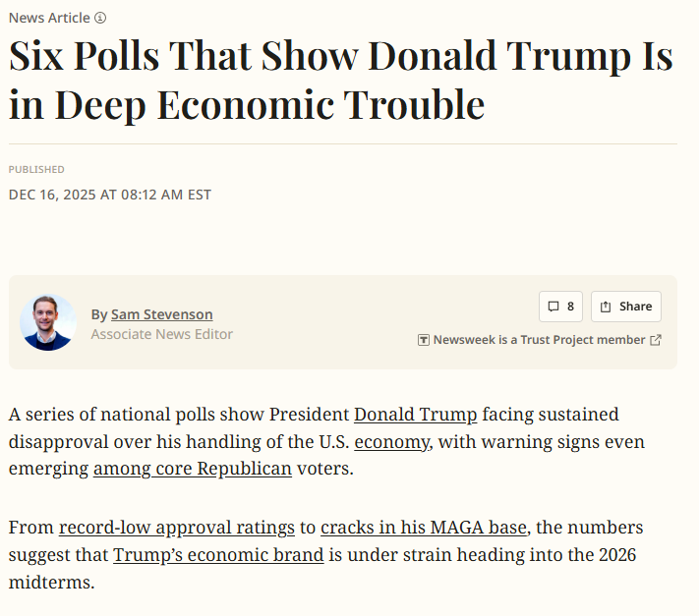The image size is (699, 616).
Task: Follow the 'cracks in his MAGA base' link
Action: tap(425, 528)
